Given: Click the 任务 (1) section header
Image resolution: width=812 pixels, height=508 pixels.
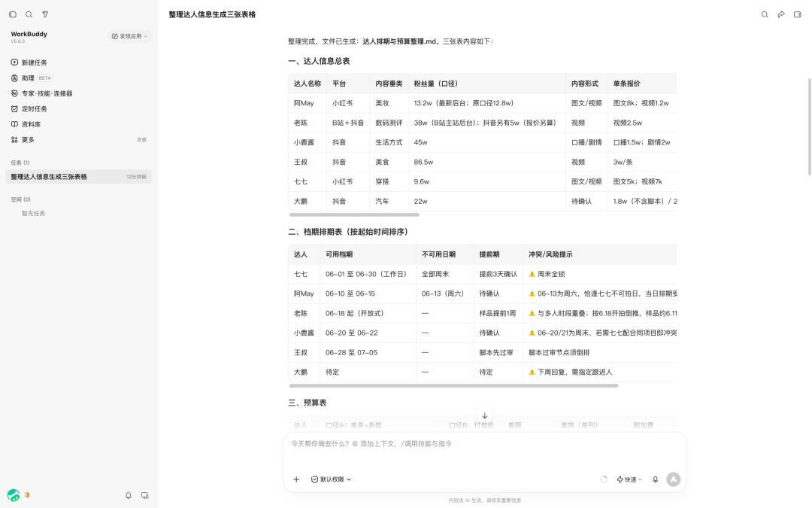Looking at the screenshot, I should 20,163.
